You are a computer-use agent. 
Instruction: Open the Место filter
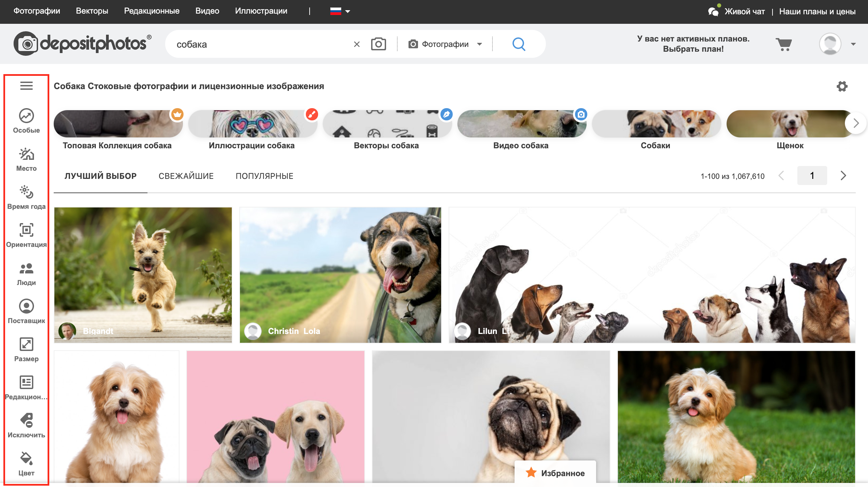27,159
